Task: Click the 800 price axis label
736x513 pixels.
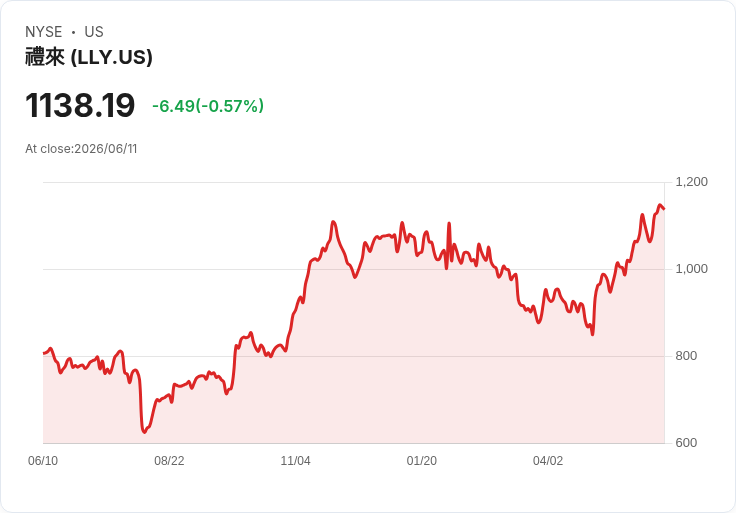Action: click(x=686, y=356)
